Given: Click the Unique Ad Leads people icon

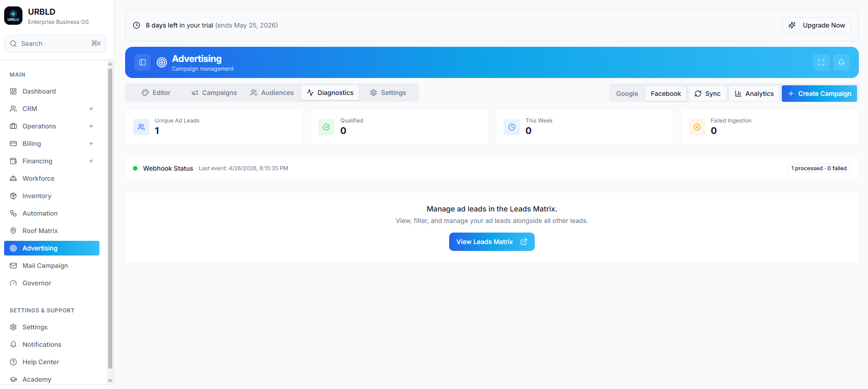Looking at the screenshot, I should (x=141, y=127).
